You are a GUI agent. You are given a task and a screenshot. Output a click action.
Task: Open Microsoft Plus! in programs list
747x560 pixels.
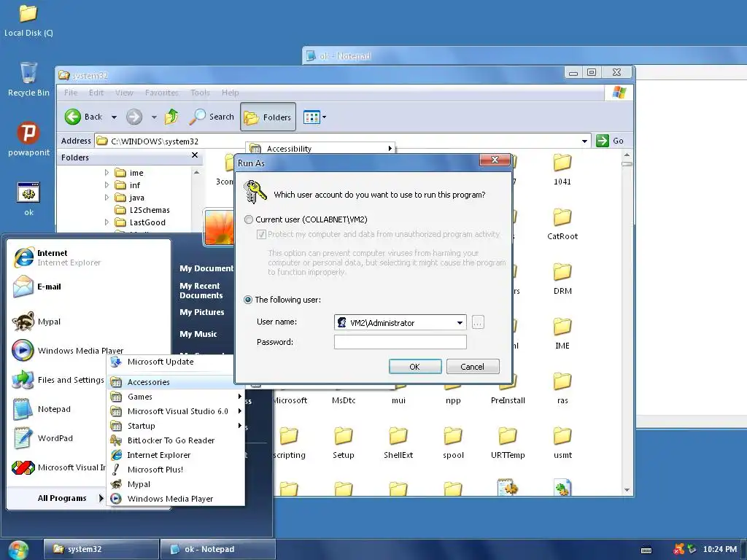coord(175,470)
